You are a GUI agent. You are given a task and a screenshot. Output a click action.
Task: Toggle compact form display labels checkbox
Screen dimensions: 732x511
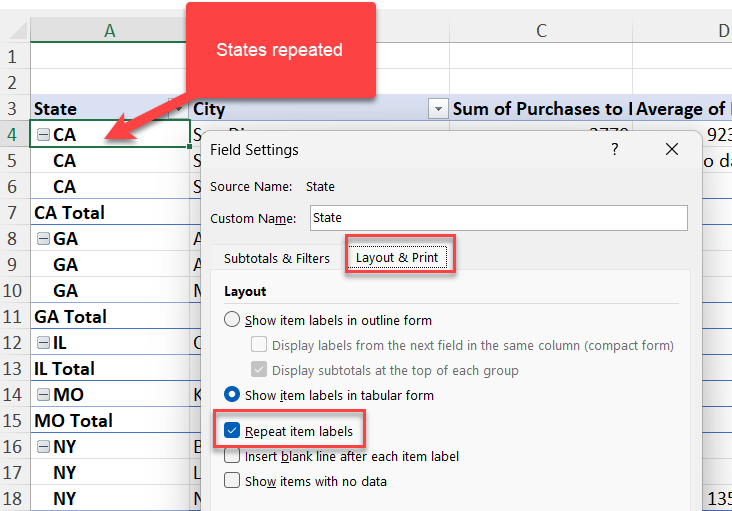(x=259, y=345)
